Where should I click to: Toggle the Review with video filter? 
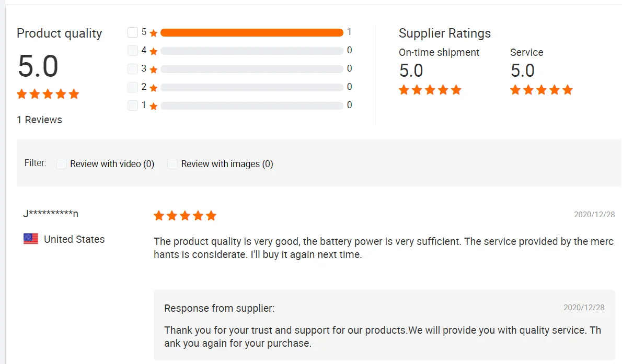[x=62, y=164]
